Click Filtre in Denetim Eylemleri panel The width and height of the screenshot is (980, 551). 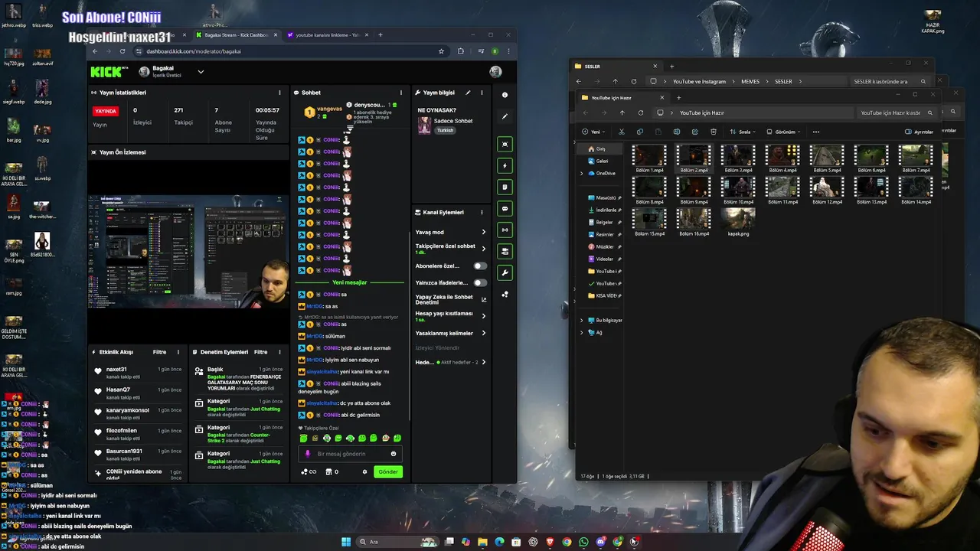[260, 352]
